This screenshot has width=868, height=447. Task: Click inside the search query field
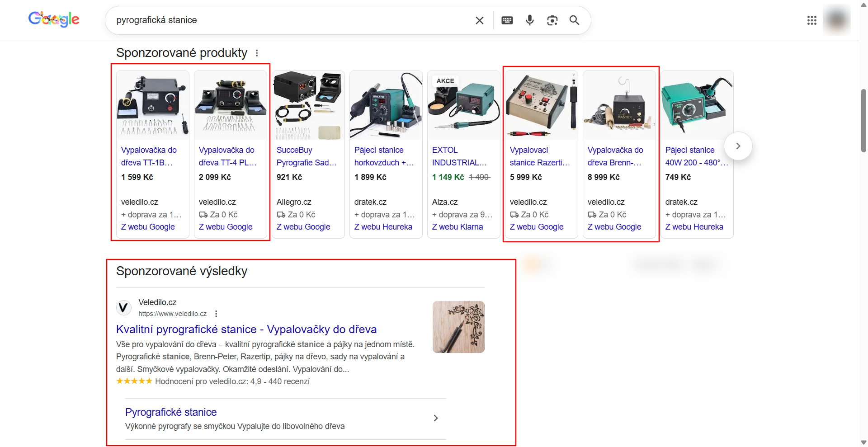pyautogui.click(x=271, y=20)
